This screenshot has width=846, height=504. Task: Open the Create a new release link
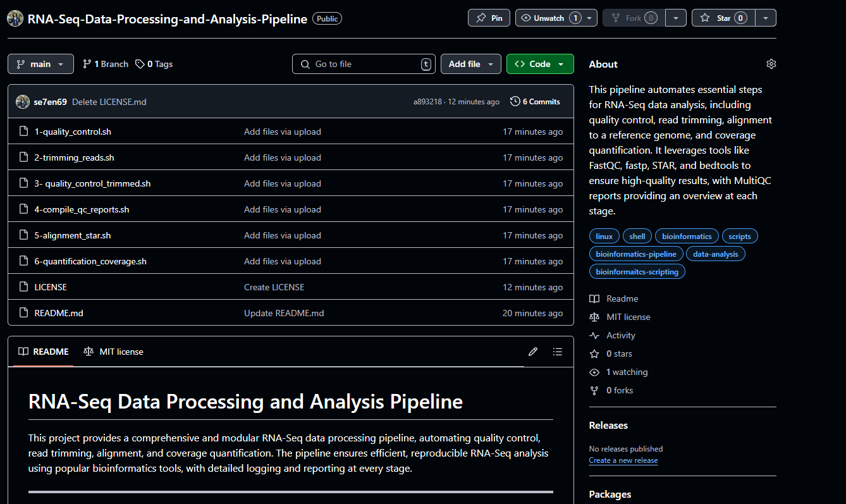(x=623, y=460)
